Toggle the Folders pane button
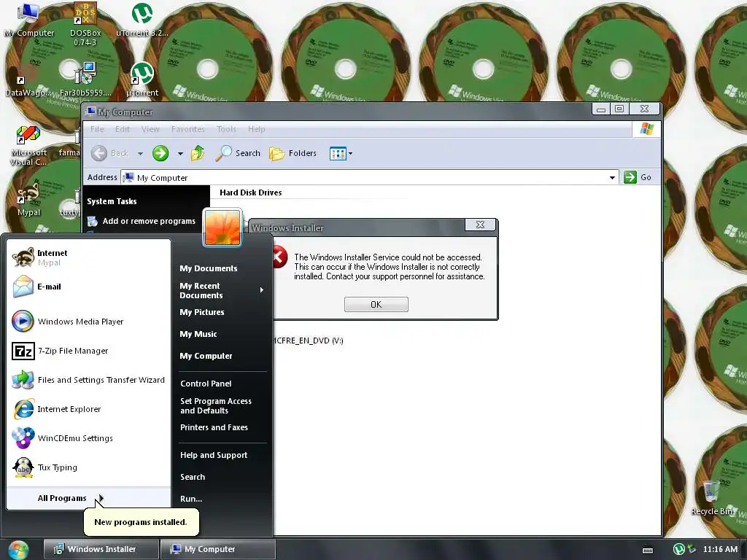Image resolution: width=747 pixels, height=560 pixels. [x=293, y=153]
